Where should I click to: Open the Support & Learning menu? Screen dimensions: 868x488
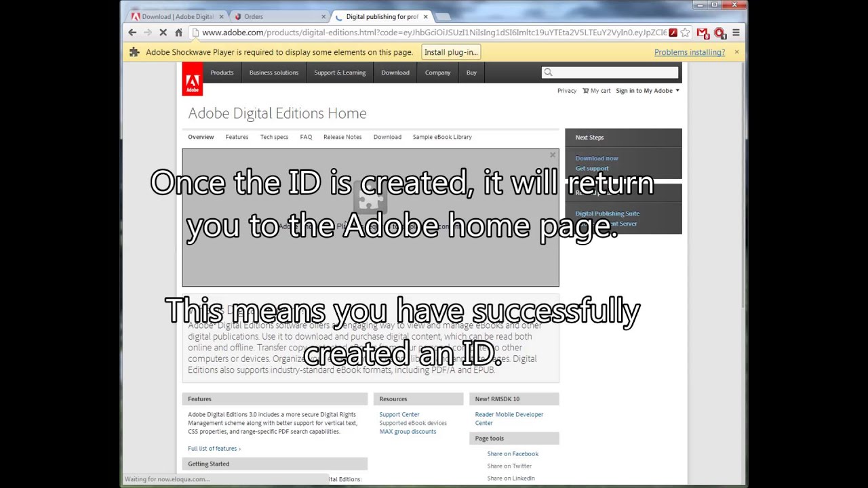click(x=340, y=73)
